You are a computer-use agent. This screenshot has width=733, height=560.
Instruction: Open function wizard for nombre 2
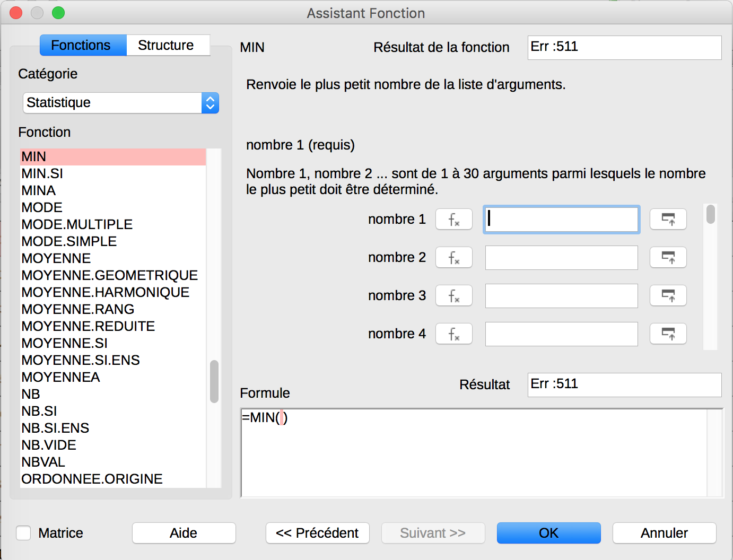click(454, 257)
